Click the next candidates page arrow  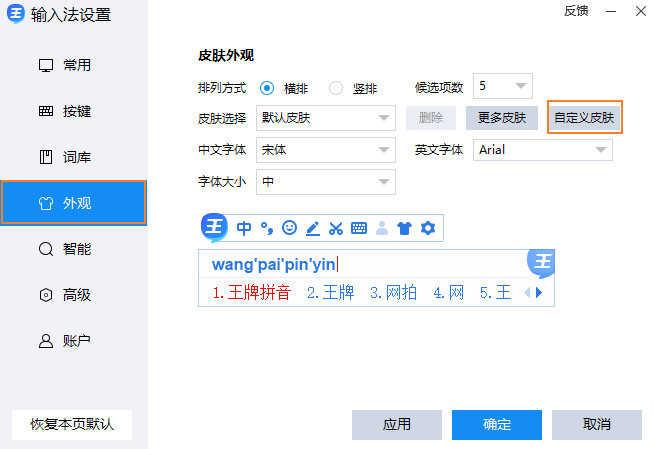pos(539,293)
